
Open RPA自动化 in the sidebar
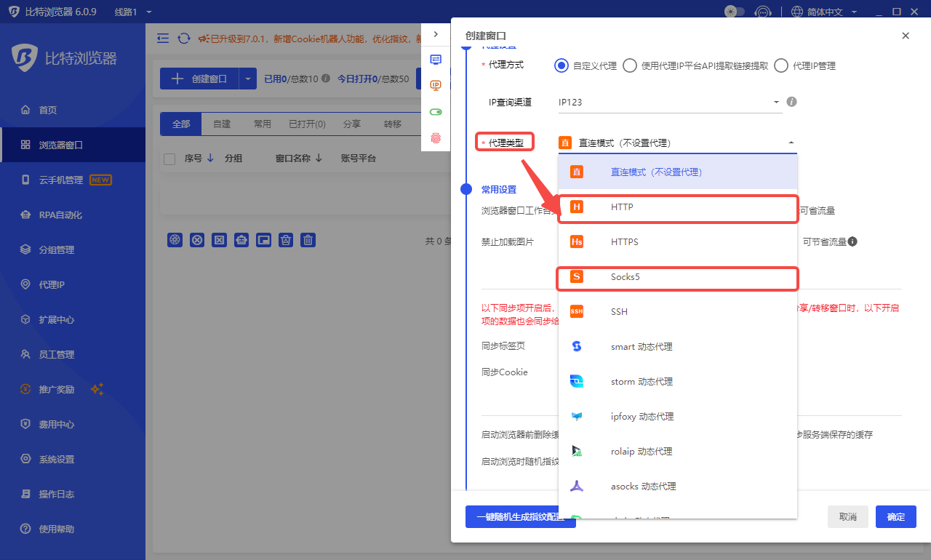pyautogui.click(x=73, y=215)
